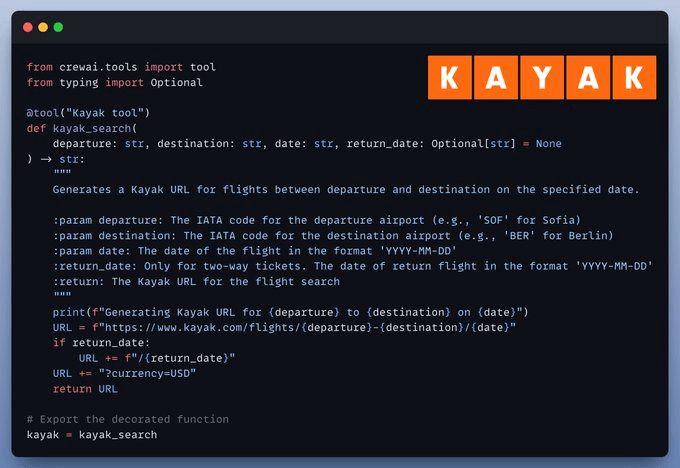Click the print(f"Generating Kayak URL...") line
The width and height of the screenshot is (680, 468).
coord(291,312)
